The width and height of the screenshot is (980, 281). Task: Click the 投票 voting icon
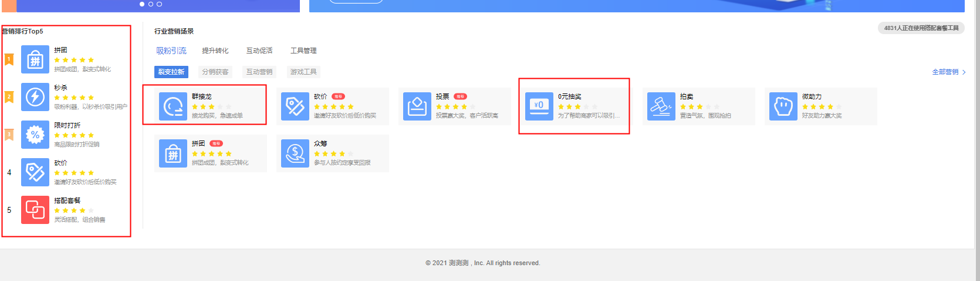click(x=417, y=106)
